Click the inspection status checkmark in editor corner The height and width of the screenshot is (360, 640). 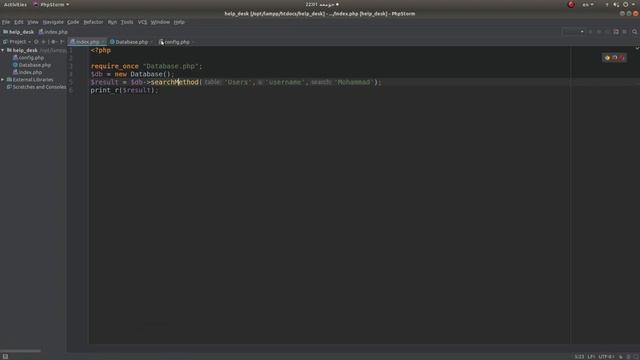click(x=637, y=48)
